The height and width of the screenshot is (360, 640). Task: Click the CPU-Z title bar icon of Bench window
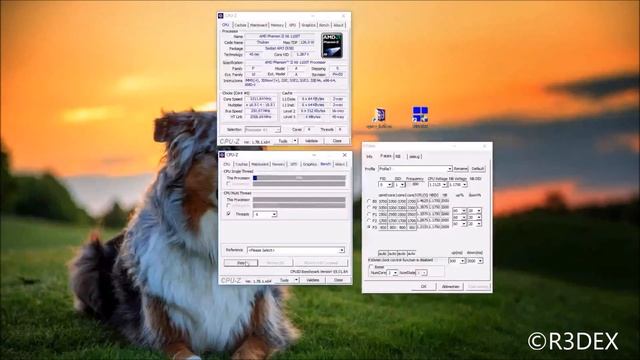pos(222,155)
